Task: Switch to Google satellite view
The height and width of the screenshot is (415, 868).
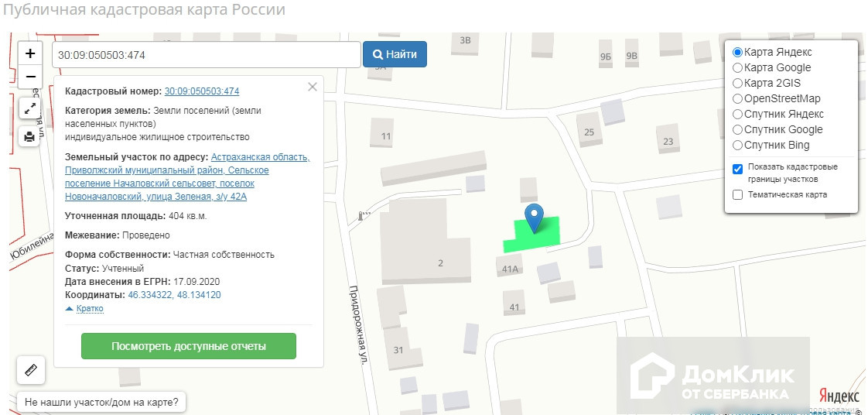Action: coord(738,130)
